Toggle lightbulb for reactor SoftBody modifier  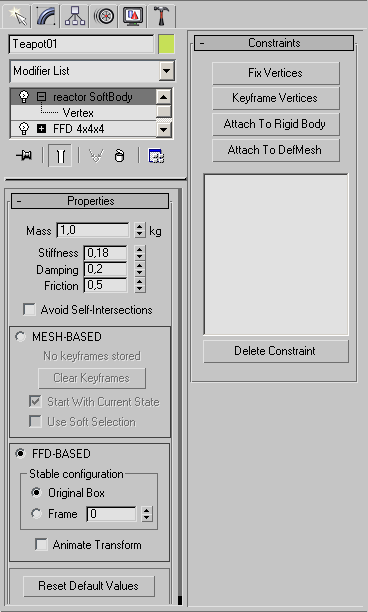(x=24, y=96)
